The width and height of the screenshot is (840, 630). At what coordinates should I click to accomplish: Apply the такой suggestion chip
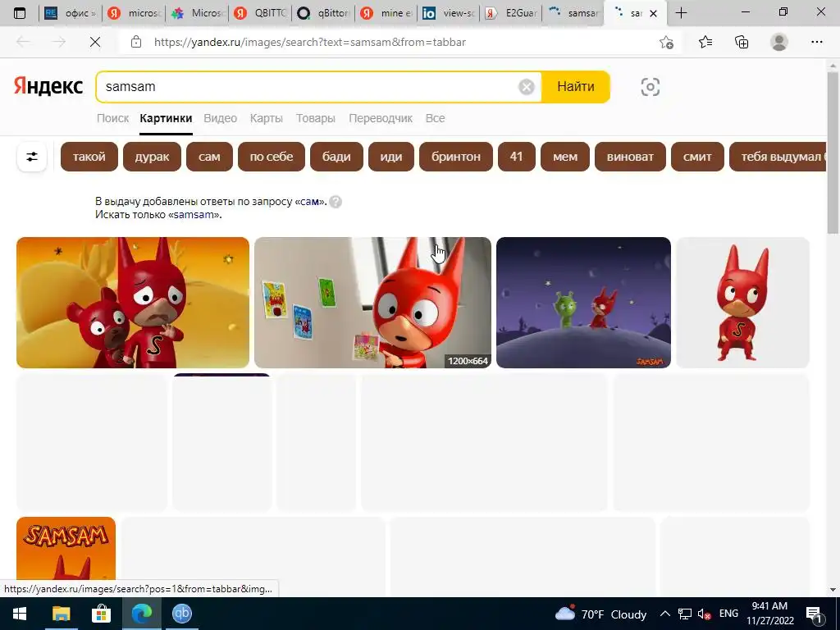coord(89,157)
